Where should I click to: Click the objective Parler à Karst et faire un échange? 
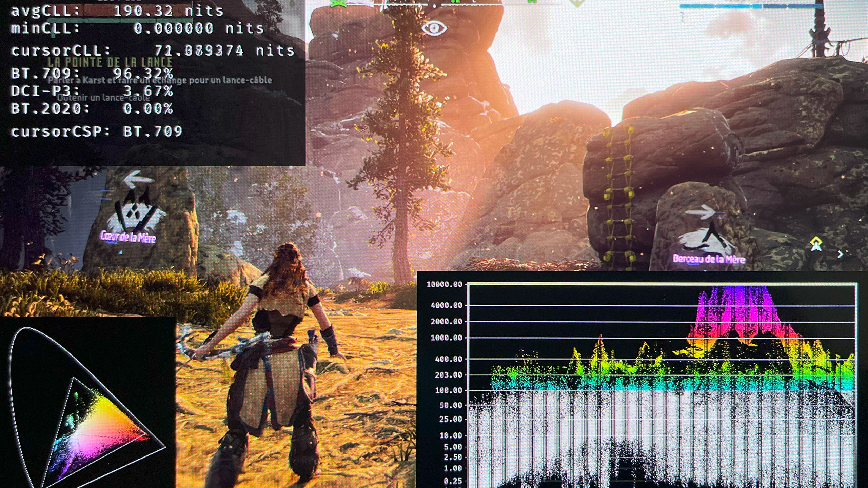160,80
